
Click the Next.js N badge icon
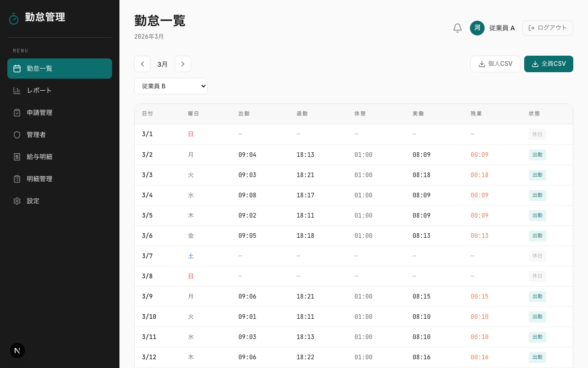point(17,351)
